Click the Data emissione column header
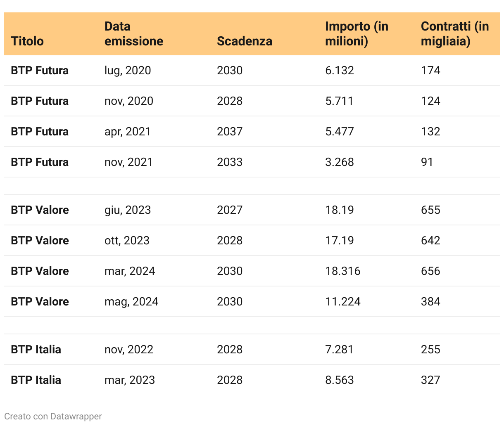This screenshot has height=426, width=504. [x=133, y=34]
